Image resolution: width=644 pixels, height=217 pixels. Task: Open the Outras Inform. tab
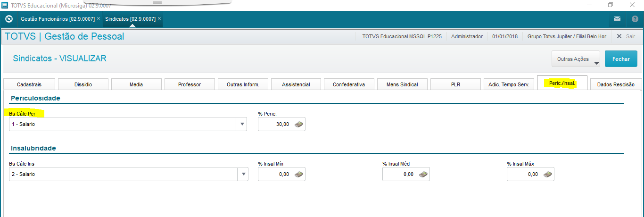click(x=243, y=84)
